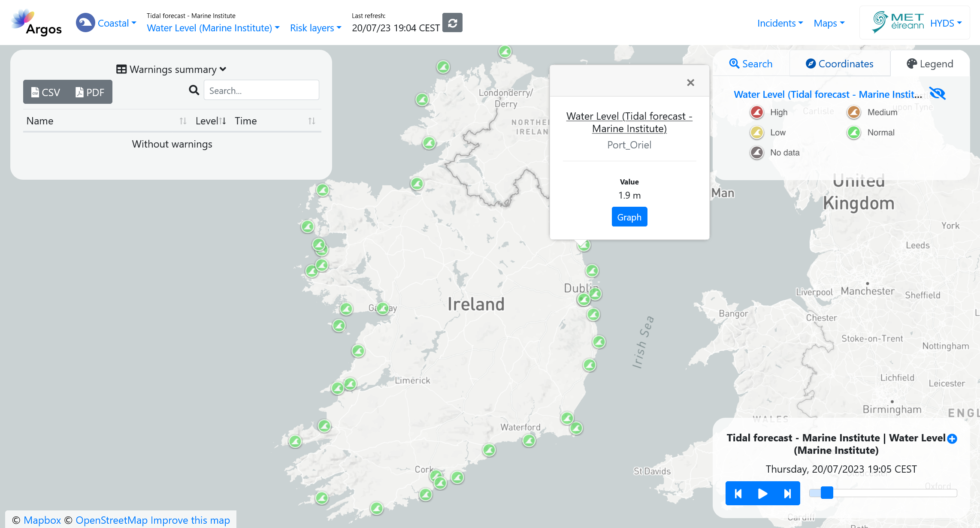980x528 pixels.
Task: Click the 'Without warnings' table row
Action: tap(172, 144)
